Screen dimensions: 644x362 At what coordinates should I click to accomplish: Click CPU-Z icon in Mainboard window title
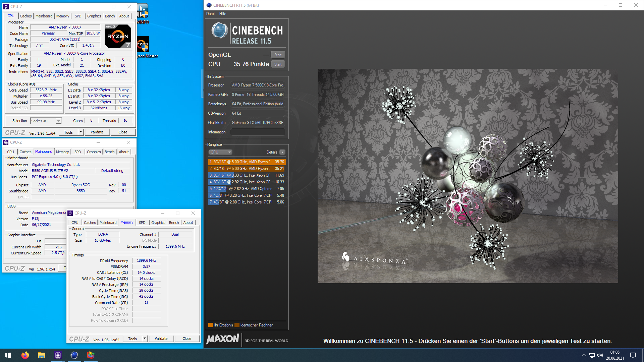(6, 142)
